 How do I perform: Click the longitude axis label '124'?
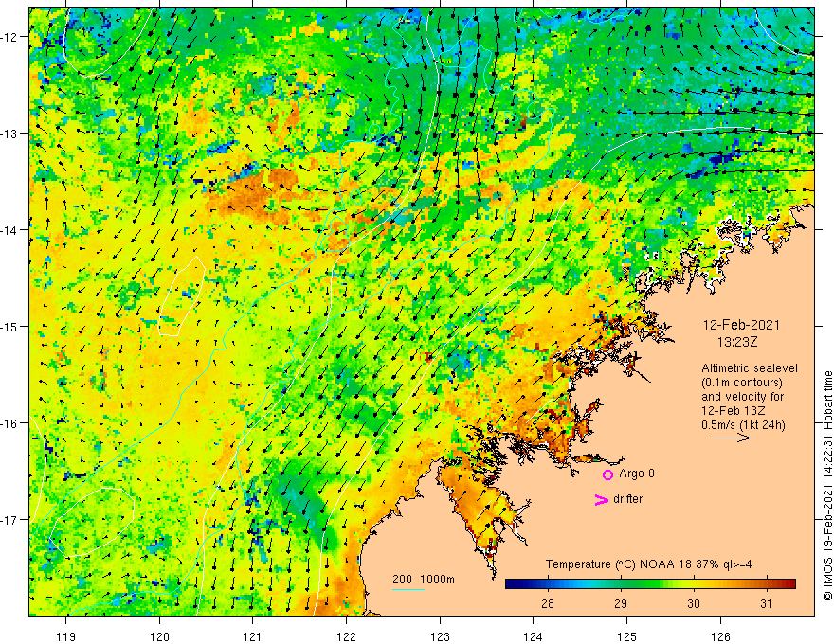tap(533, 636)
